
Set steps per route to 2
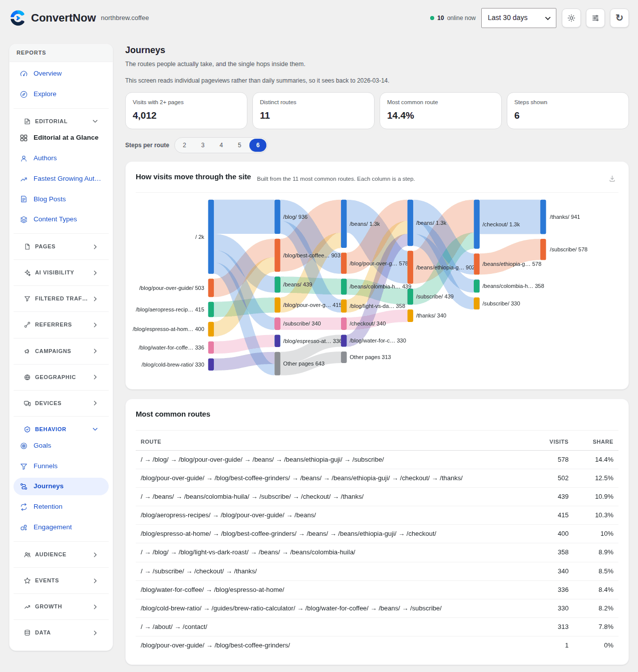pos(184,145)
